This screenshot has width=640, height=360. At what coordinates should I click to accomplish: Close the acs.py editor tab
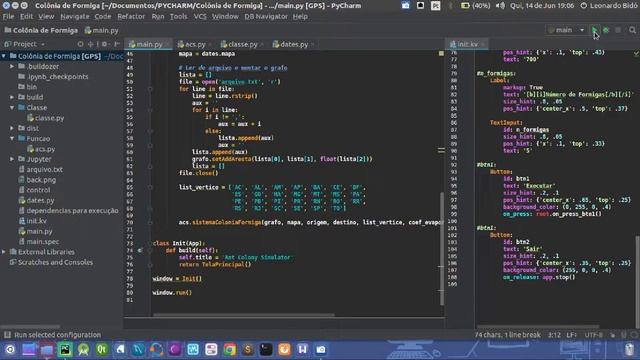pyautogui.click(x=210, y=44)
